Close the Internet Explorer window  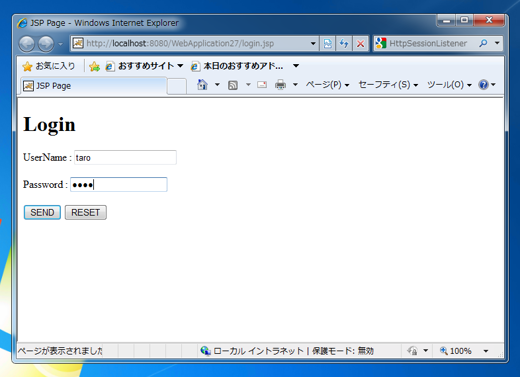click(489, 21)
